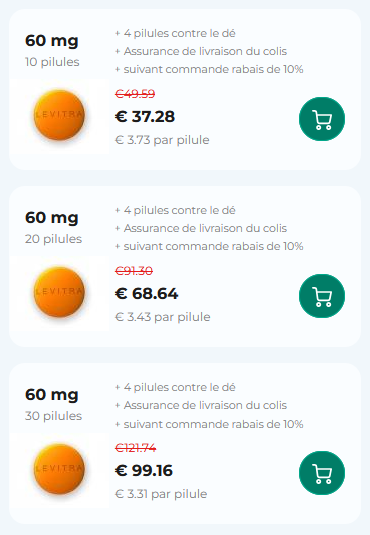Add 20 pilules pack to cart
This screenshot has width=370, height=535.
[322, 296]
